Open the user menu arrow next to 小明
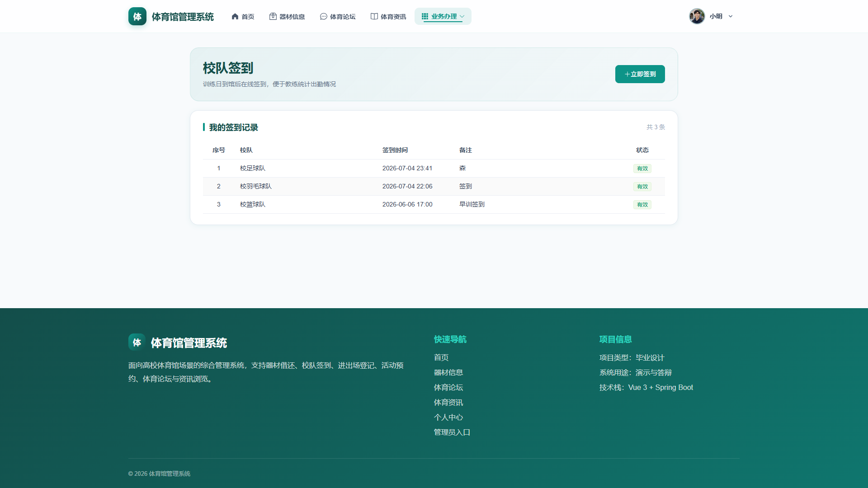Image resolution: width=868 pixels, height=488 pixels. tap(731, 16)
